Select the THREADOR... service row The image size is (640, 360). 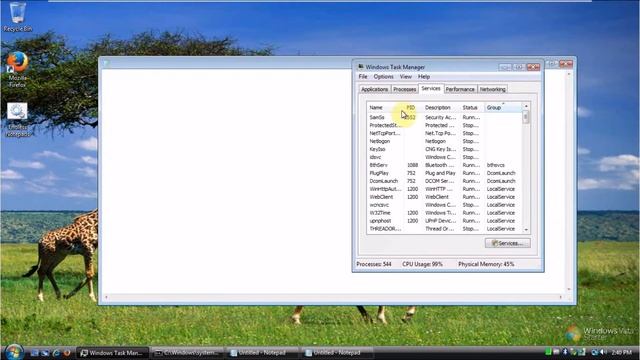pos(444,229)
